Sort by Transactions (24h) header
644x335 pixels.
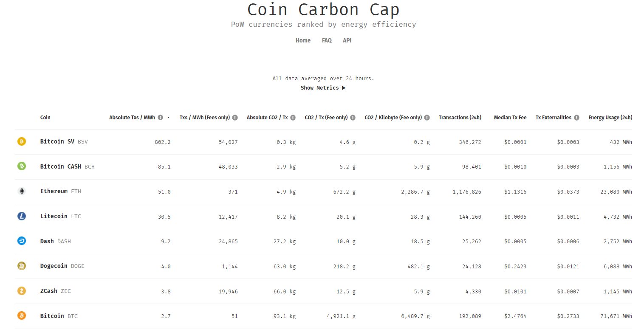click(460, 118)
